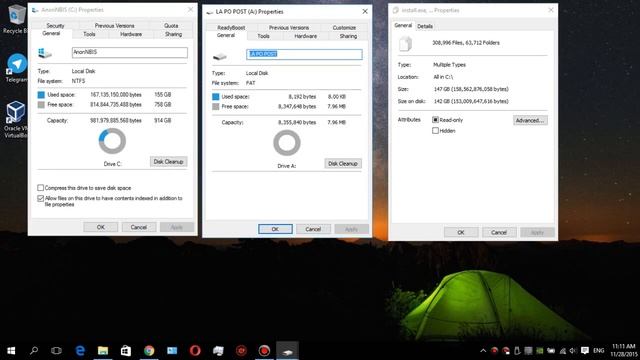
Task: Select General tab in AnonNBIS Properties
Action: [51, 33]
